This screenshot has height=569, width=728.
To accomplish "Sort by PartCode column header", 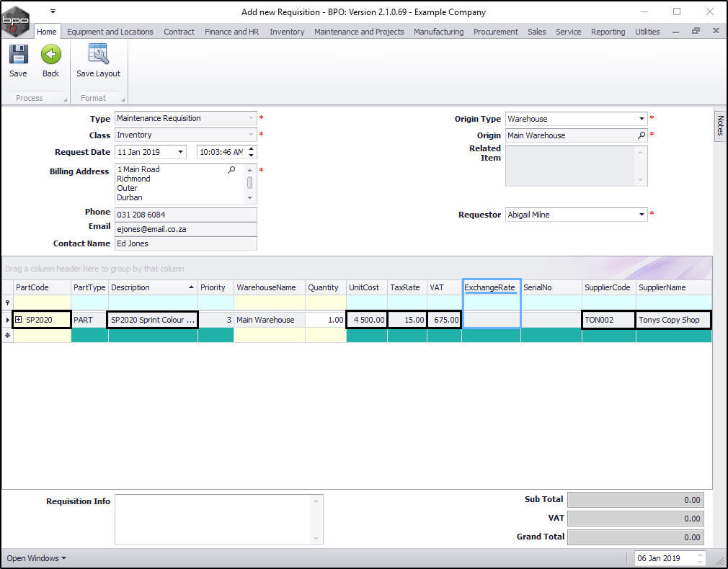I will 42,287.
